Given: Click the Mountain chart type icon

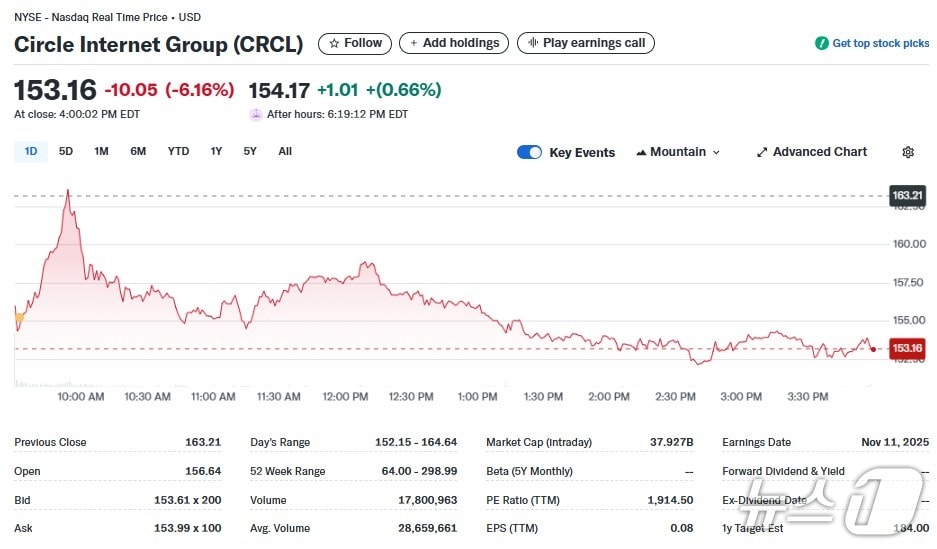Looking at the screenshot, I should click(x=641, y=152).
